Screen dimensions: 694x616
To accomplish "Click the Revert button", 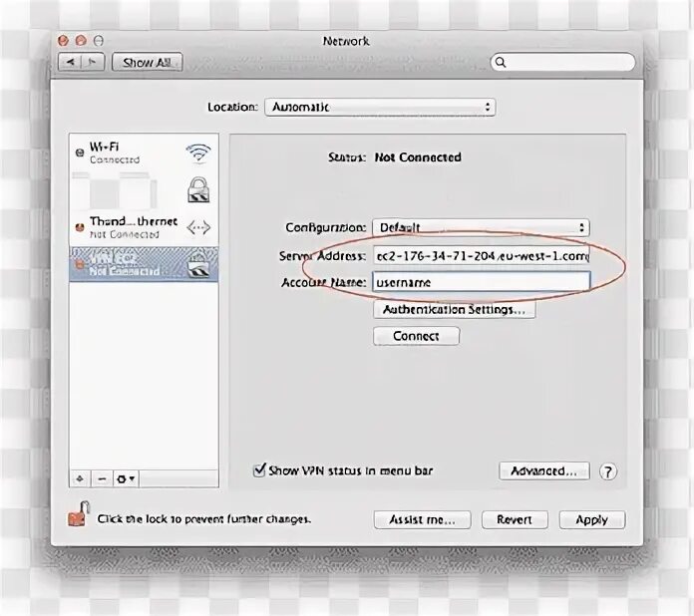I will 515,519.
